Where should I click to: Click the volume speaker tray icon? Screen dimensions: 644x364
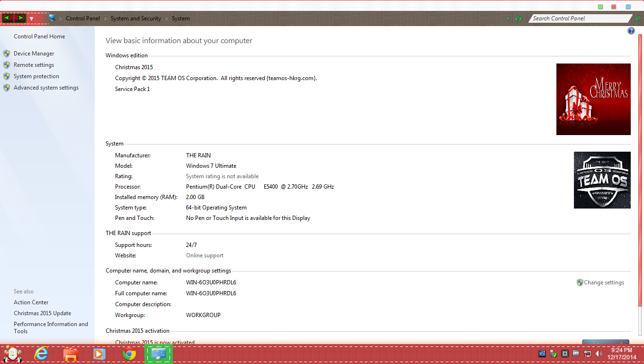[599, 354]
